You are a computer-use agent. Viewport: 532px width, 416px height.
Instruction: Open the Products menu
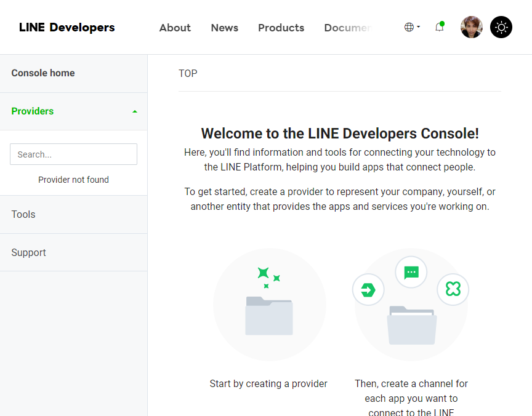[281, 28]
